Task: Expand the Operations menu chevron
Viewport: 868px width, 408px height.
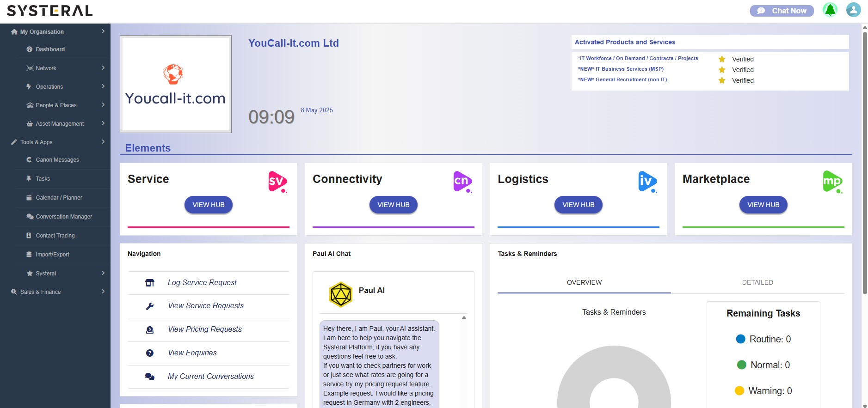Action: point(103,86)
